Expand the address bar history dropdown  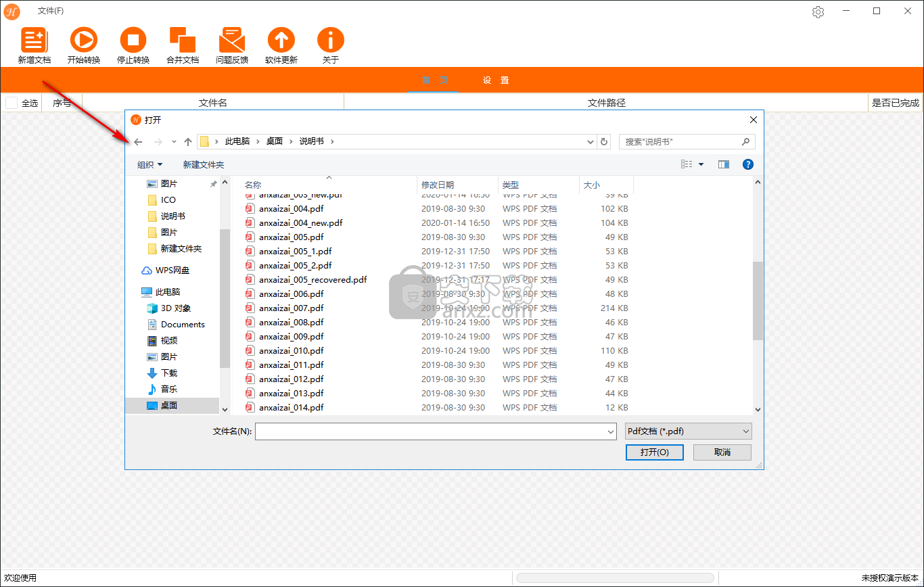pos(591,141)
